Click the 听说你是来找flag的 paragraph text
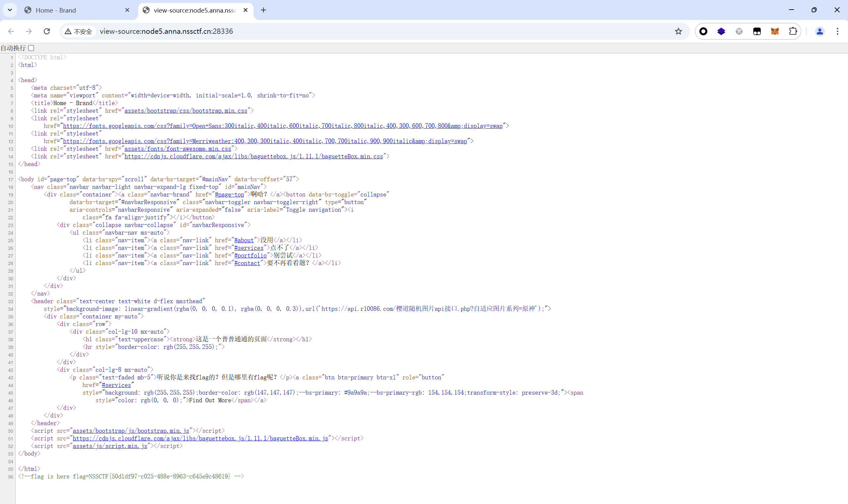Image resolution: width=848 pixels, height=504 pixels. click(217, 377)
